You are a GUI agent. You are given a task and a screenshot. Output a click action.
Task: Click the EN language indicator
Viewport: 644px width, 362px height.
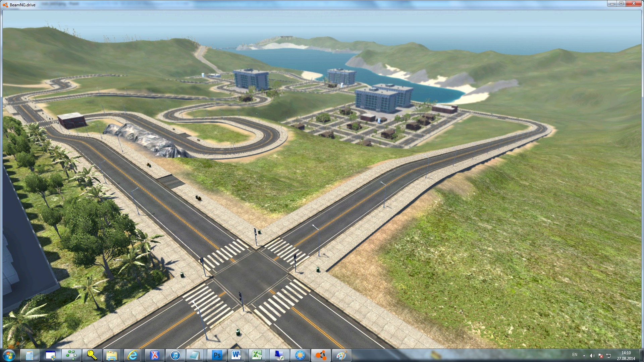tap(575, 355)
